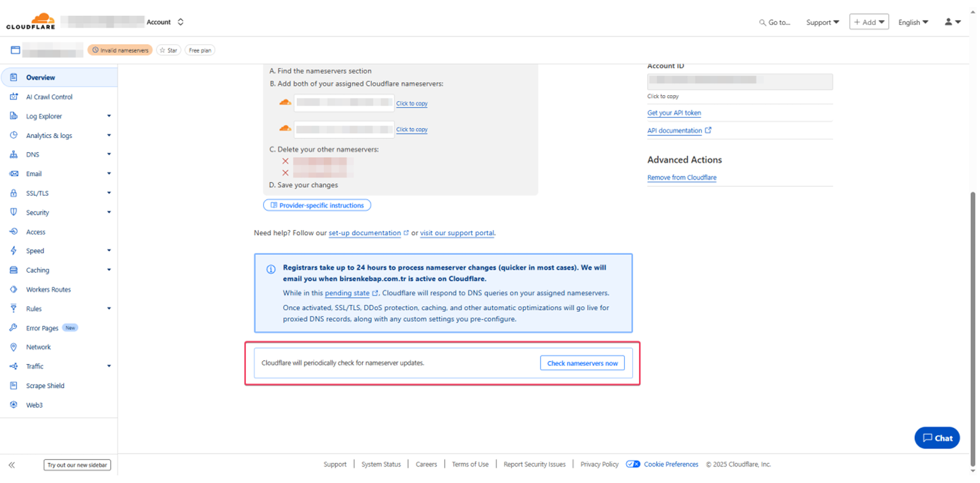Click the SSL/TLS lock icon
Image resolution: width=980 pixels, height=483 pixels.
click(x=13, y=193)
